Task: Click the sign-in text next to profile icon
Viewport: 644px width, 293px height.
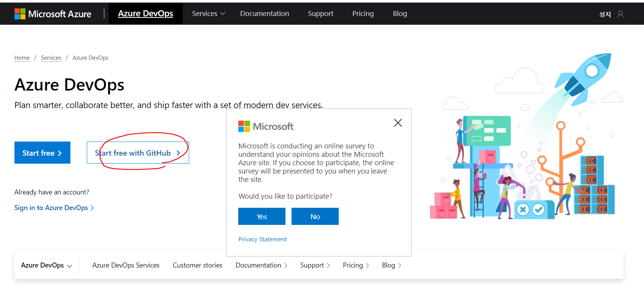Action: coord(605,14)
